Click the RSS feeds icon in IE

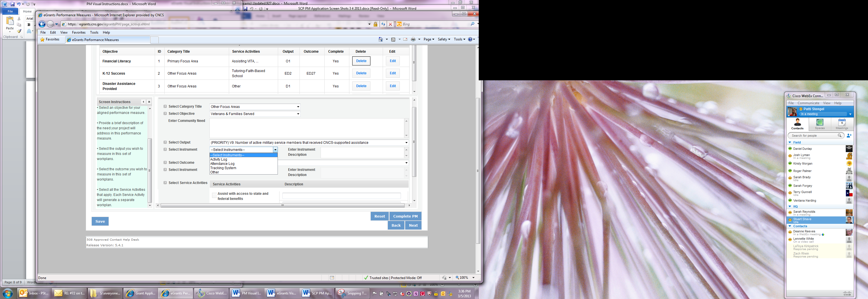coord(393,39)
